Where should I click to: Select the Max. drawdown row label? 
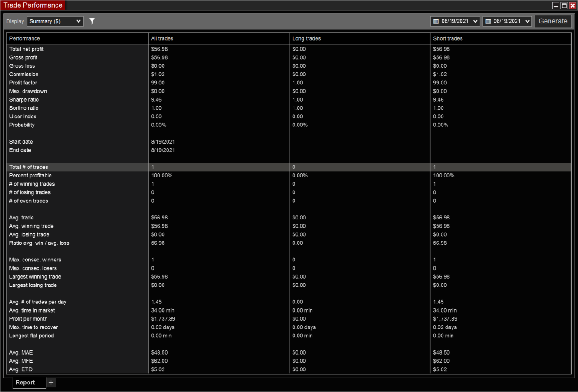28,91
